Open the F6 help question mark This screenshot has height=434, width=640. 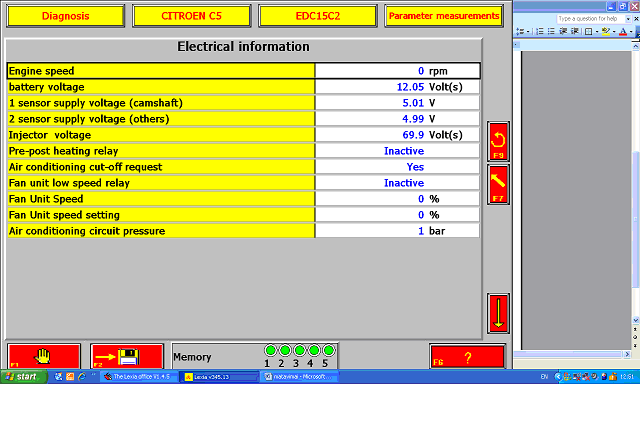tap(468, 357)
